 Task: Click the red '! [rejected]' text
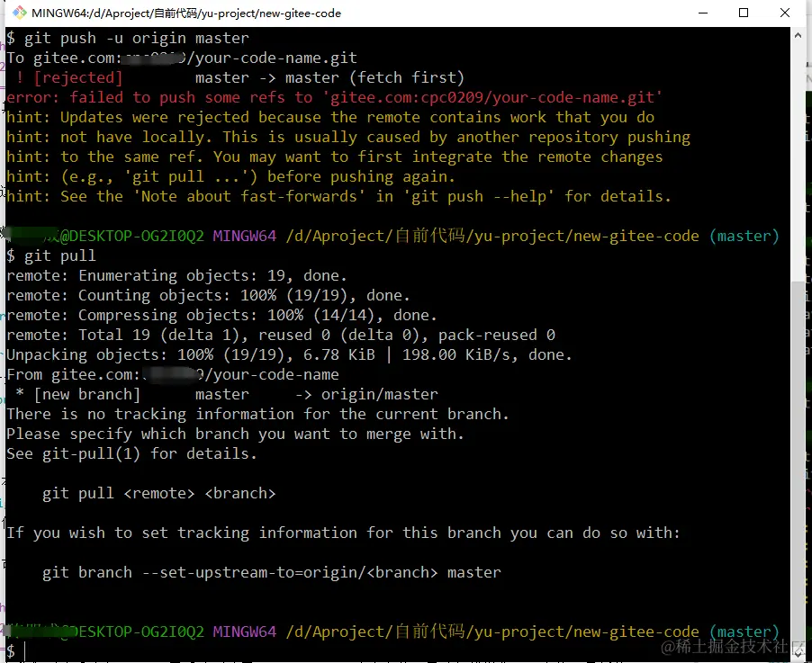(69, 77)
